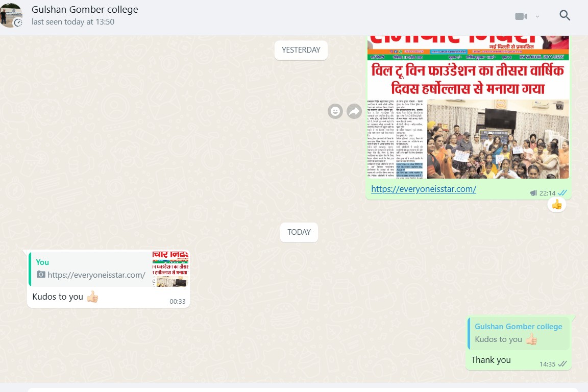The image size is (588, 392).
Task: Click the camera icon in quoted reply
Action: 41,275
